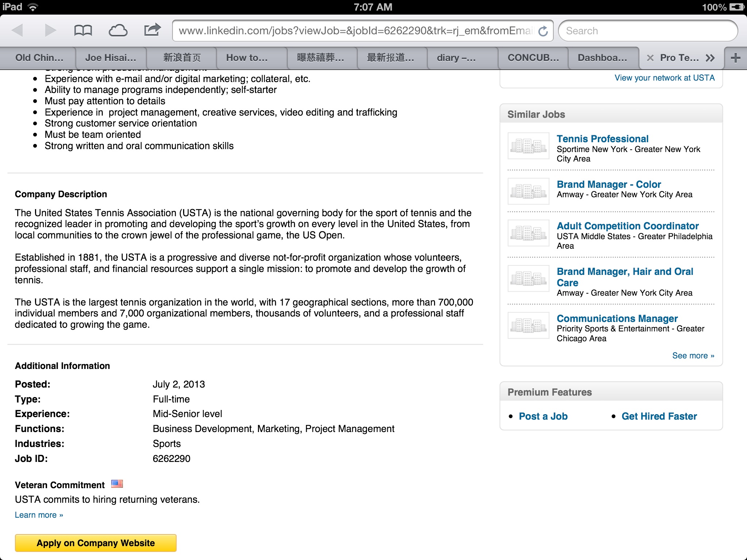This screenshot has width=747, height=560.
Task: Tap the Safari forward arrow
Action: 50,31
